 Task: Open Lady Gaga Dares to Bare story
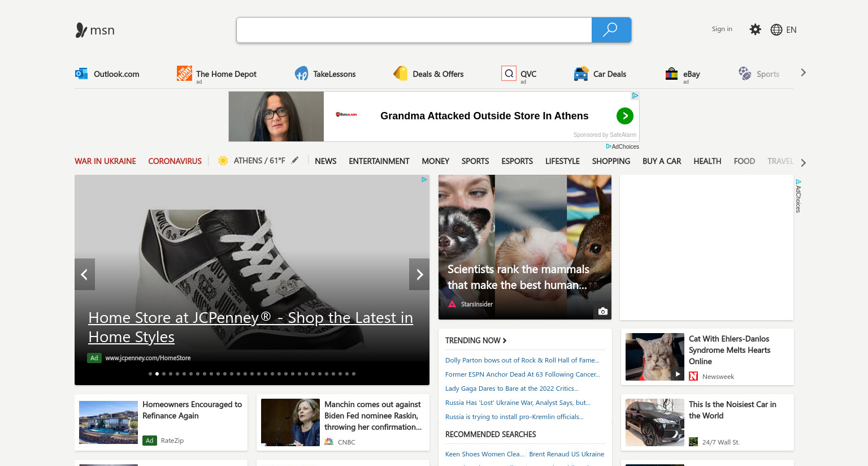(512, 389)
